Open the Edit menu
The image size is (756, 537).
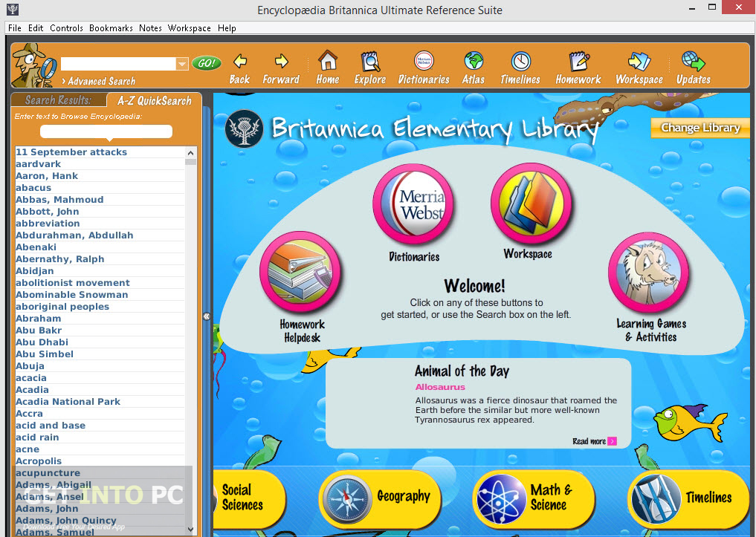[x=36, y=28]
